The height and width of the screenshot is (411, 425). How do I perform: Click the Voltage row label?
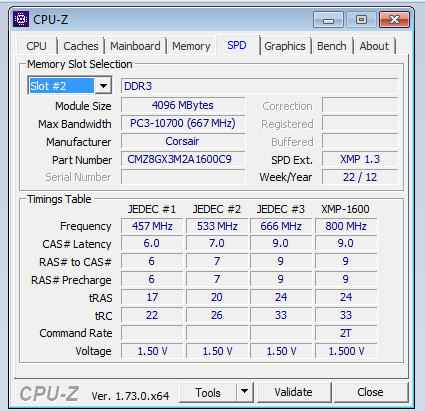93,351
